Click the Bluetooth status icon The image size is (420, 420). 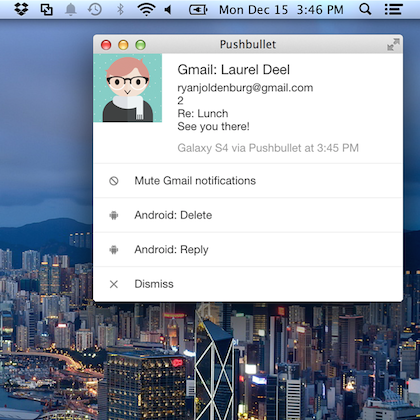tap(120, 9)
